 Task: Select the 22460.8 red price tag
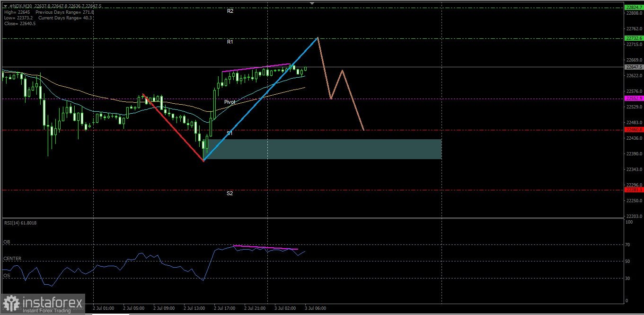(x=634, y=129)
